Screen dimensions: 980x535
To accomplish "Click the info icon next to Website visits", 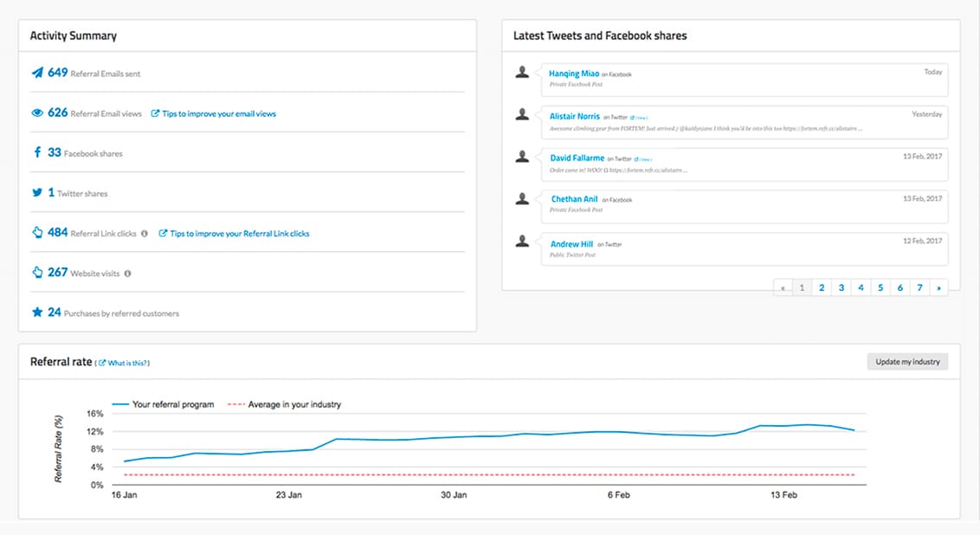I will click(x=127, y=274).
